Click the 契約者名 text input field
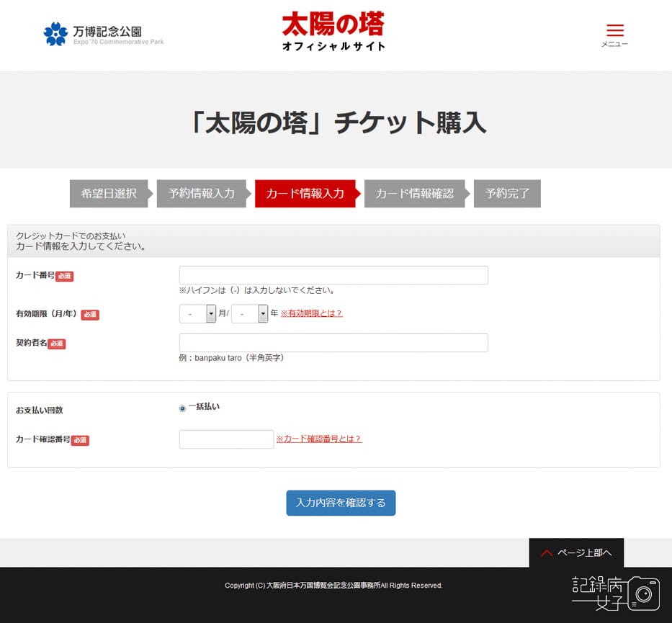 [x=333, y=342]
